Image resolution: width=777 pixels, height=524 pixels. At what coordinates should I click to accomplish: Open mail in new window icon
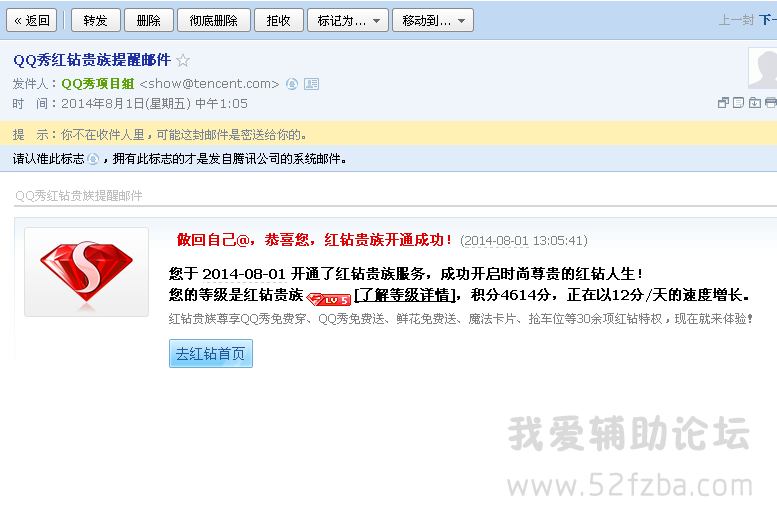click(723, 103)
